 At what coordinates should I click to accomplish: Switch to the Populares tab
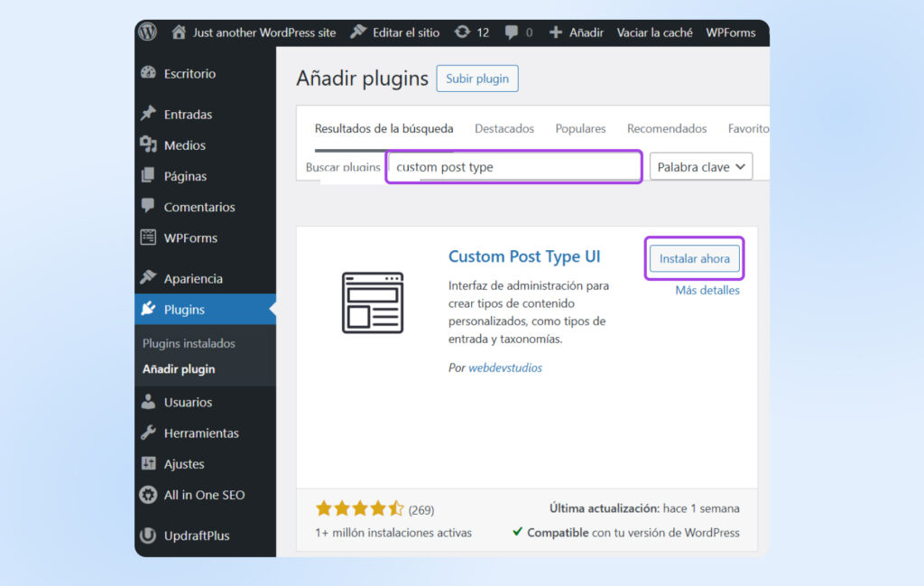(x=580, y=129)
